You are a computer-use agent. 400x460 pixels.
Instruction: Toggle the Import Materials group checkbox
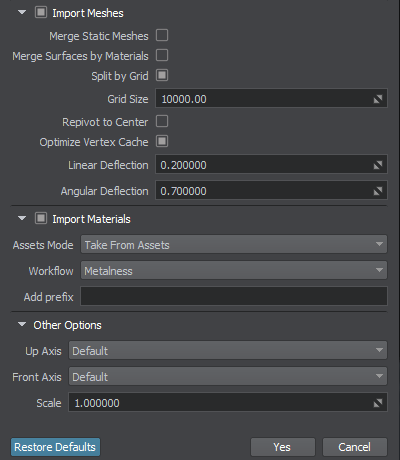click(x=41, y=219)
